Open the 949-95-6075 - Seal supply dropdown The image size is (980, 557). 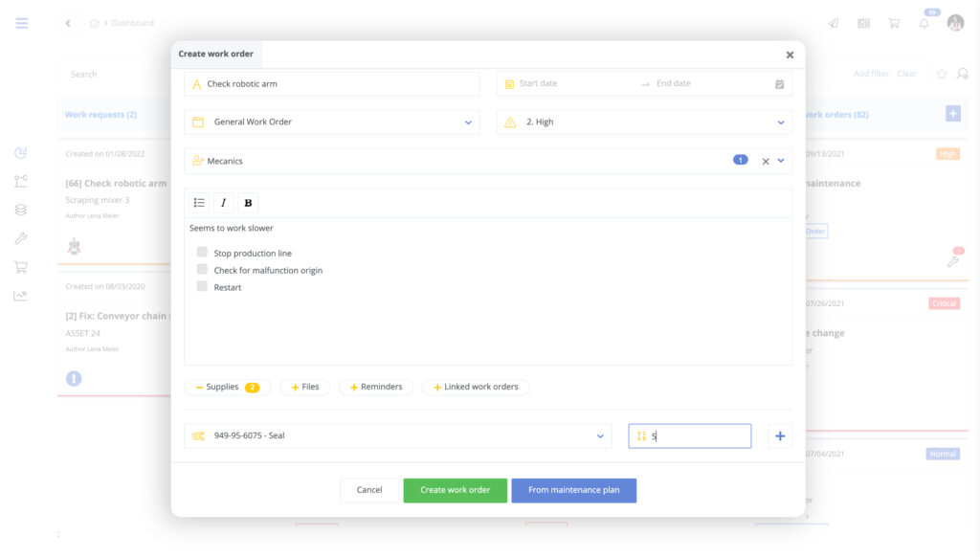398,436
